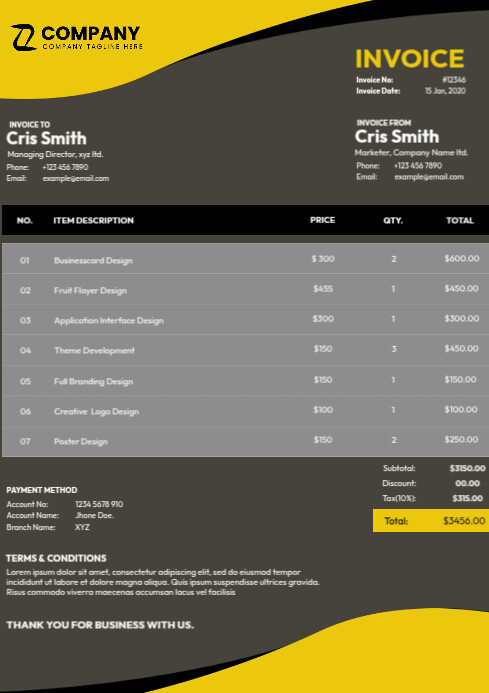489x693 pixels.
Task: Click the $600.00 total cell
Action: click(462, 259)
